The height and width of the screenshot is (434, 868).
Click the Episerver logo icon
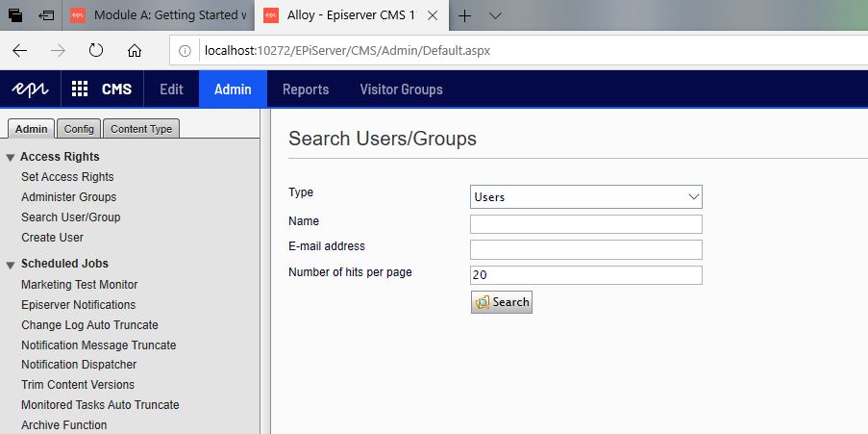click(31, 89)
